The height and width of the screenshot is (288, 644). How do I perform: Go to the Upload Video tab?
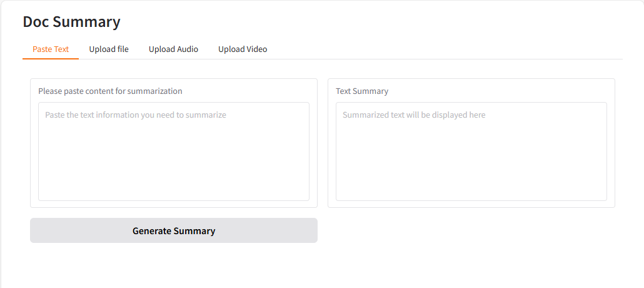(243, 49)
